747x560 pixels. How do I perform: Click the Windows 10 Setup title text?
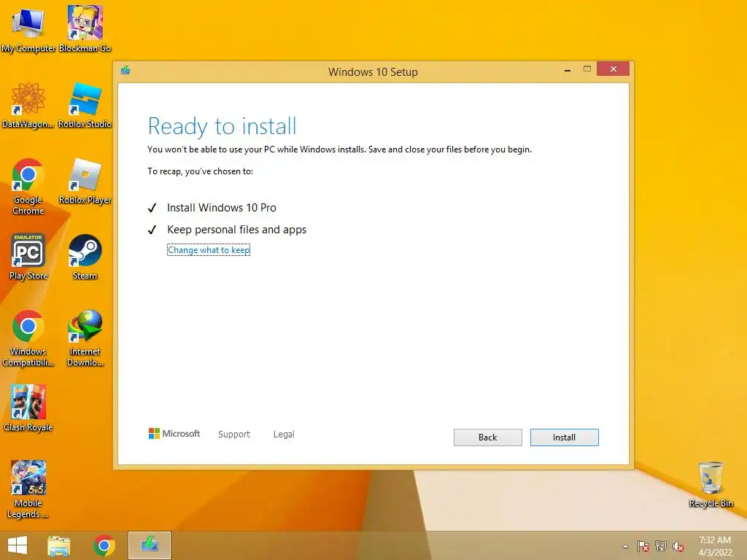[x=373, y=72]
